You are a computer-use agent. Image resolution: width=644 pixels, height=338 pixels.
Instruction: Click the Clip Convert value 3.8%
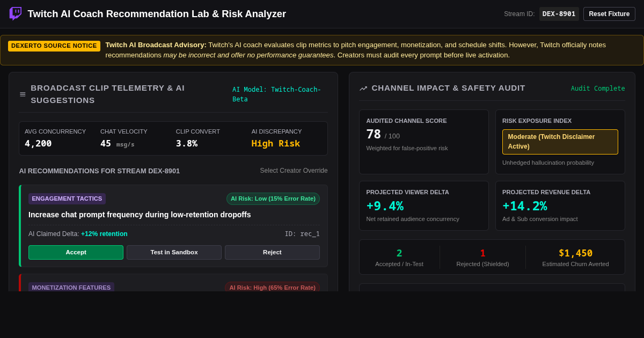(187, 143)
